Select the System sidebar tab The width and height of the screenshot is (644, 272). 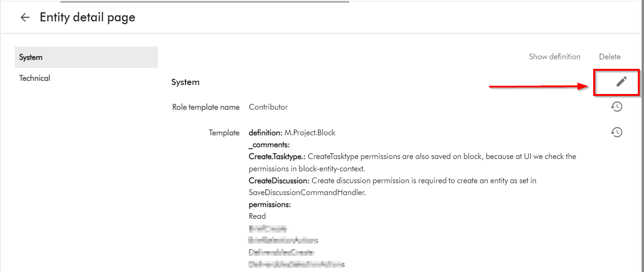[86, 57]
